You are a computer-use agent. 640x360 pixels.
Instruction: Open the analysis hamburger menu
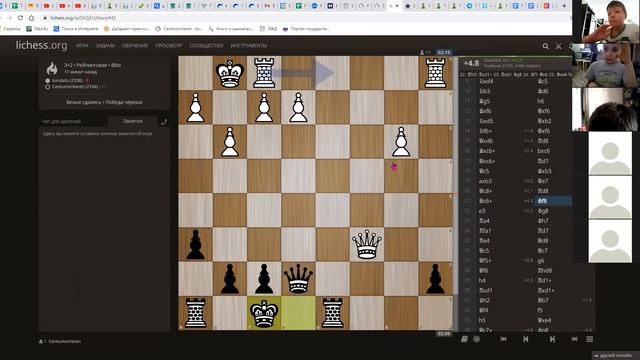589,339
